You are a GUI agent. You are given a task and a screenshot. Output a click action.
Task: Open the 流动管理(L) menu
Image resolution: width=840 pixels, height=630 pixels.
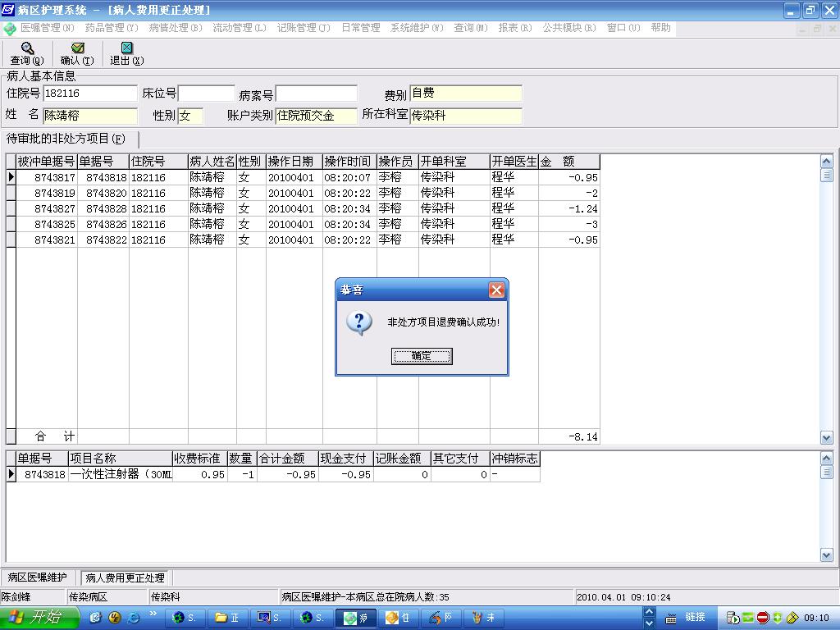click(240, 27)
